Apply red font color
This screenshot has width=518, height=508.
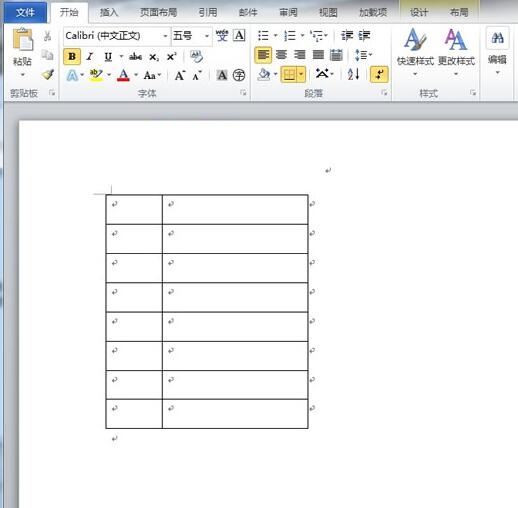(x=123, y=75)
